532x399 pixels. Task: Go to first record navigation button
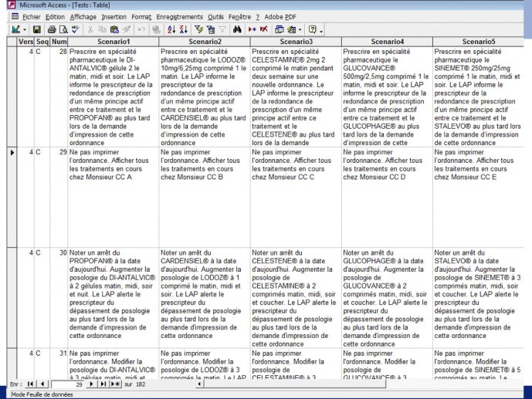(30, 384)
